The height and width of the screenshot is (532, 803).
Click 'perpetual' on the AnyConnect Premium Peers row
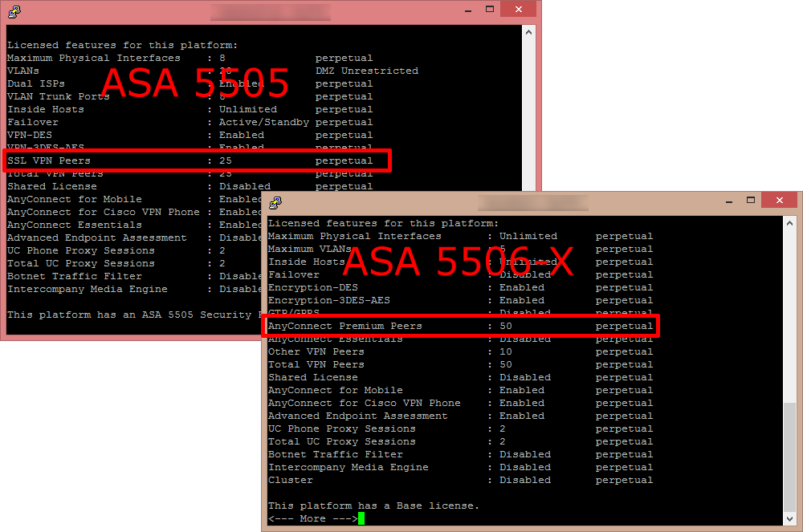(624, 327)
